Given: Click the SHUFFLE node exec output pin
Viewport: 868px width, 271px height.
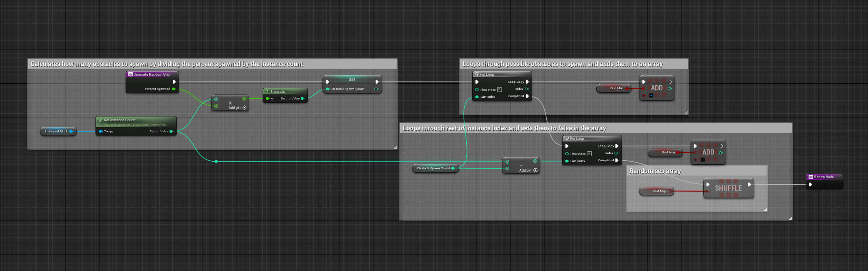Looking at the screenshot, I should pyautogui.click(x=749, y=185).
